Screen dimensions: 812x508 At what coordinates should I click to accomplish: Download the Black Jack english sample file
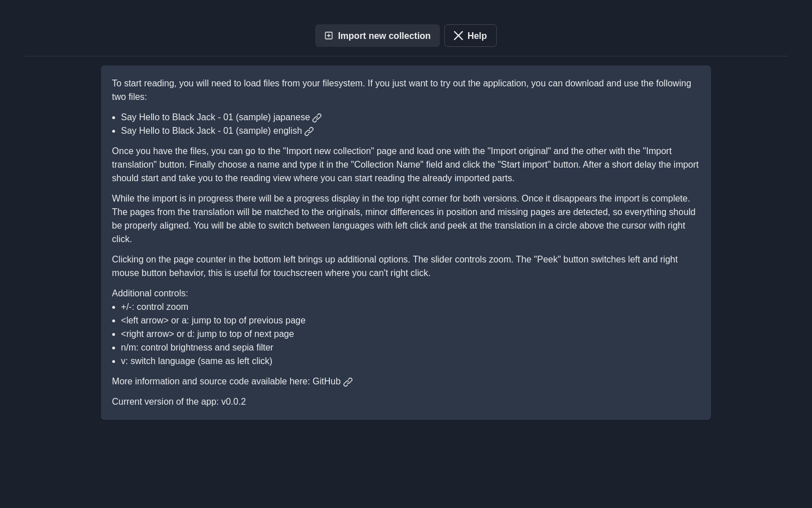tap(217, 131)
